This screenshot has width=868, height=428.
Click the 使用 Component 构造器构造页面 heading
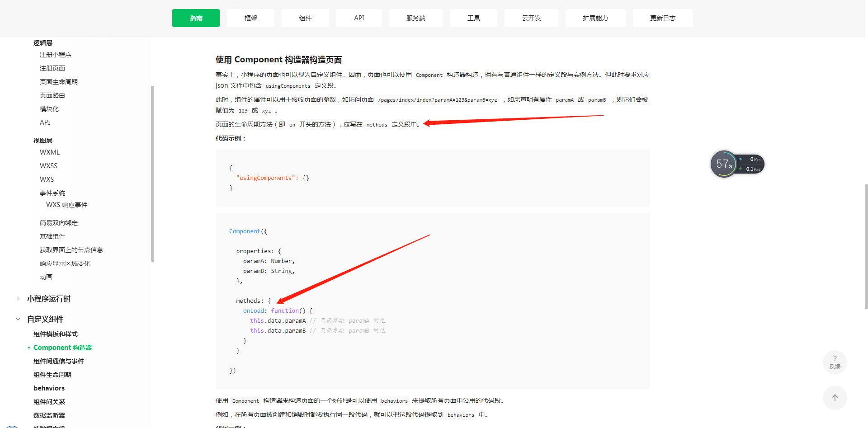click(278, 60)
